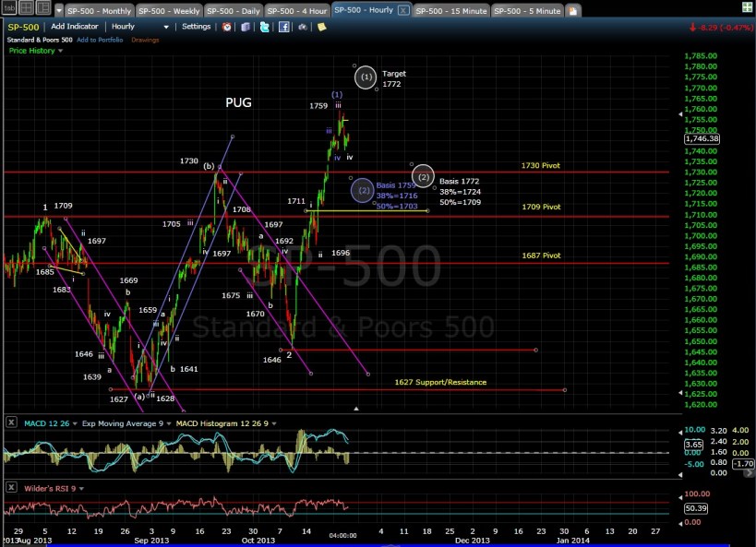The image size is (756, 547).
Task: Switch to SP-500 - Monthly tab
Action: coord(100,10)
